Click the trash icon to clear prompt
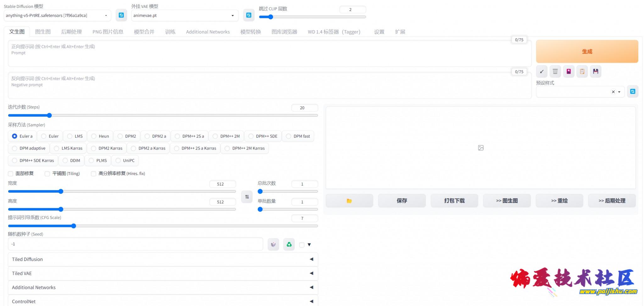 coord(555,71)
